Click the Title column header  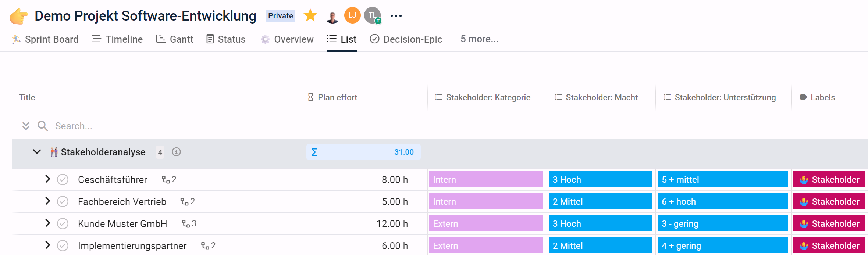[x=27, y=97]
